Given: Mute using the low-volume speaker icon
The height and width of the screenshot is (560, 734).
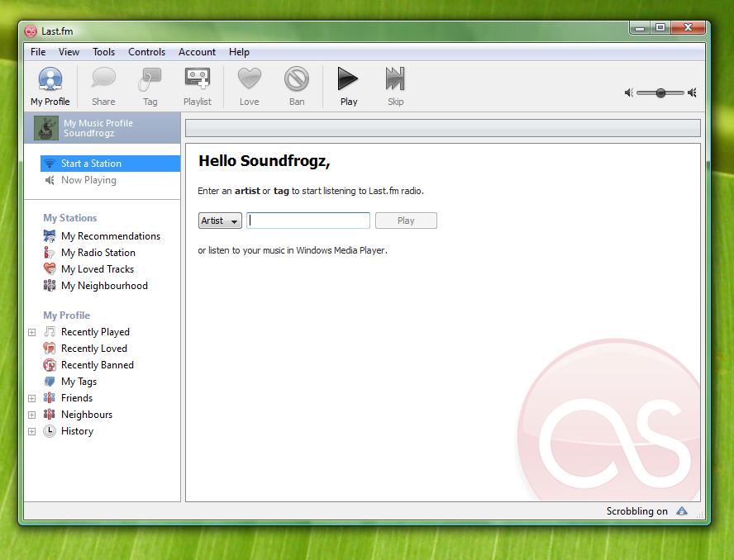Looking at the screenshot, I should (x=629, y=93).
